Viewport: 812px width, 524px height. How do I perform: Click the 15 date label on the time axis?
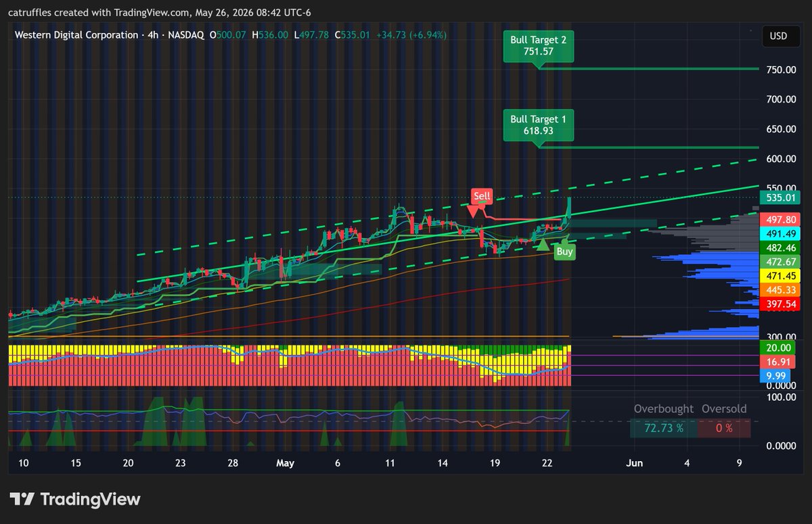[x=76, y=463]
